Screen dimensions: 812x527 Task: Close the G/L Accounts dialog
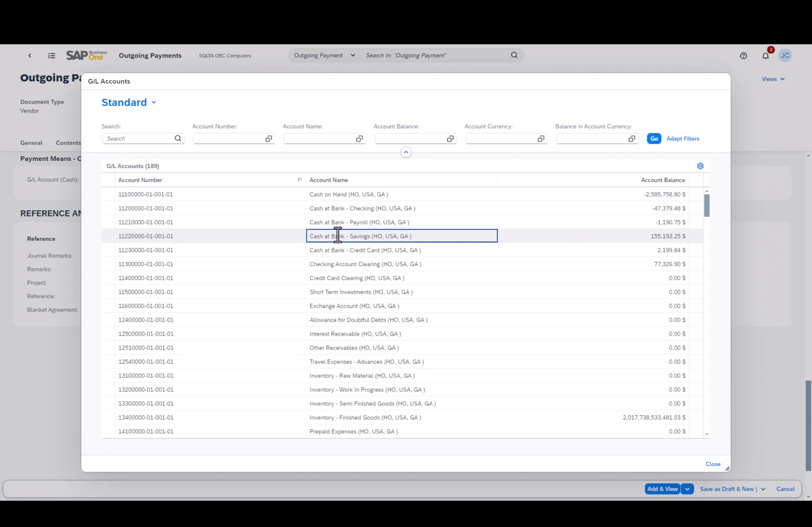(713, 464)
